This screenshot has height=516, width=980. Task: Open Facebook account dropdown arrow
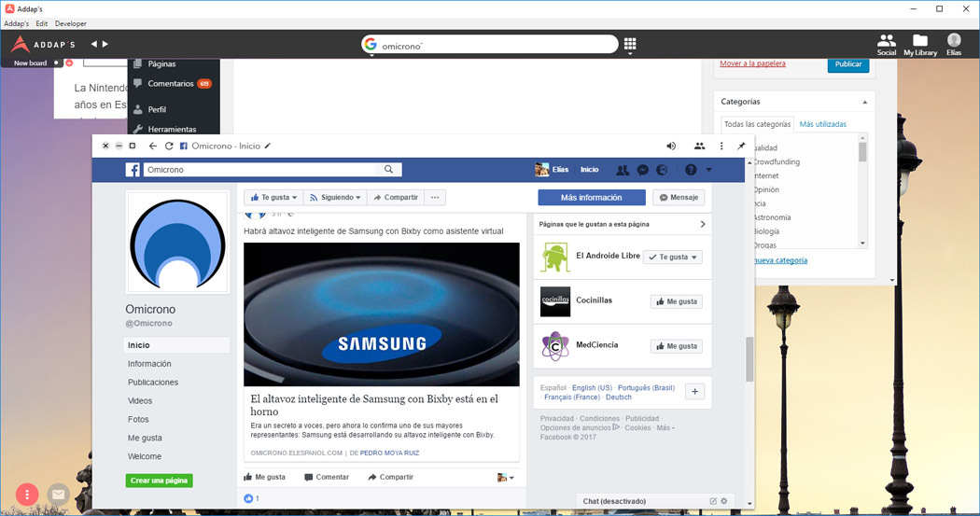(x=708, y=170)
